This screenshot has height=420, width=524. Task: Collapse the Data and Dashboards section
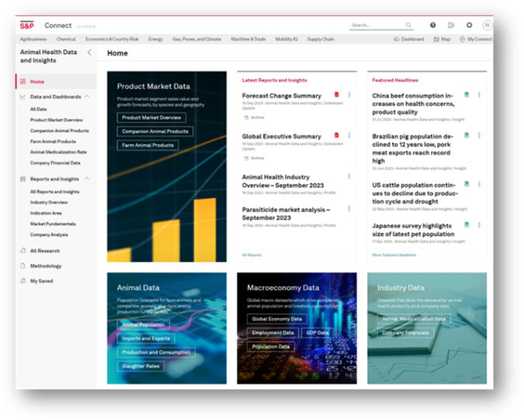pos(87,96)
